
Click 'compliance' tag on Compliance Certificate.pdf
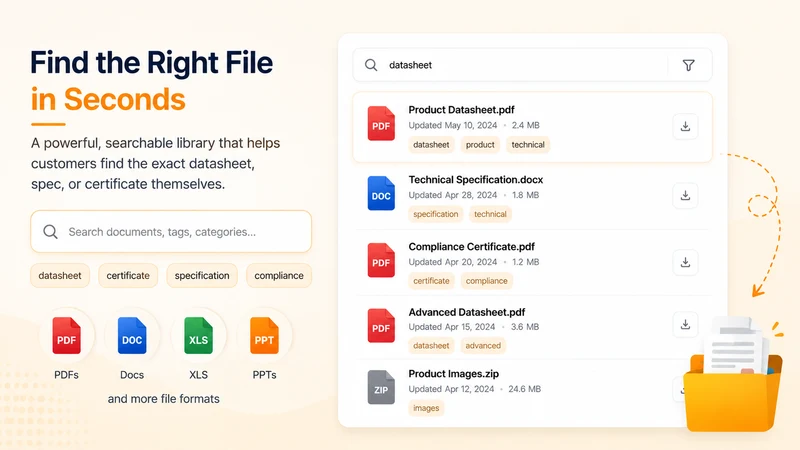487,281
